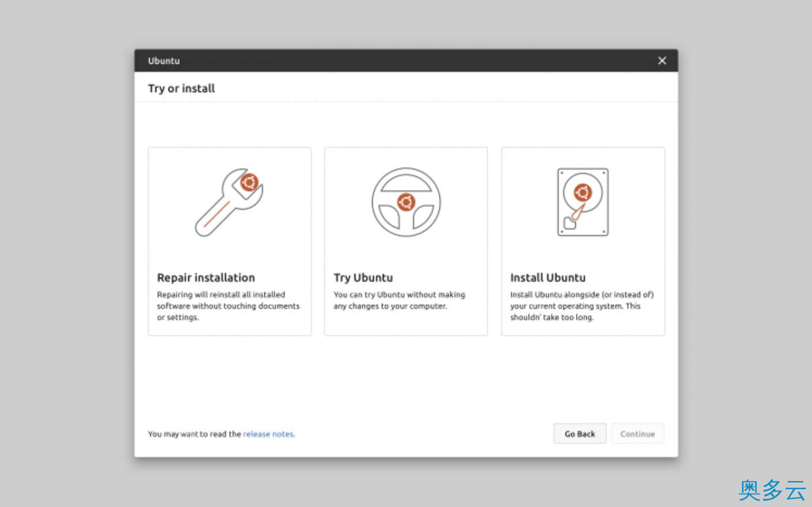
Task: Click the wrench icon for Repair installation
Action: click(x=229, y=202)
